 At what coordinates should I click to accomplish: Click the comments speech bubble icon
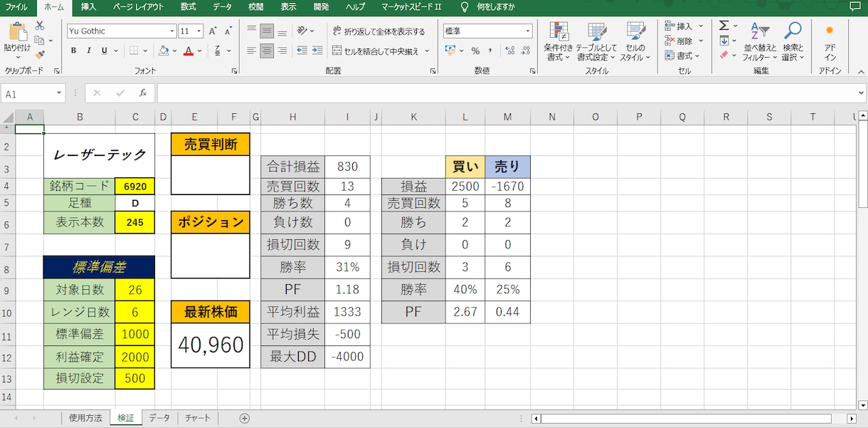point(854,7)
